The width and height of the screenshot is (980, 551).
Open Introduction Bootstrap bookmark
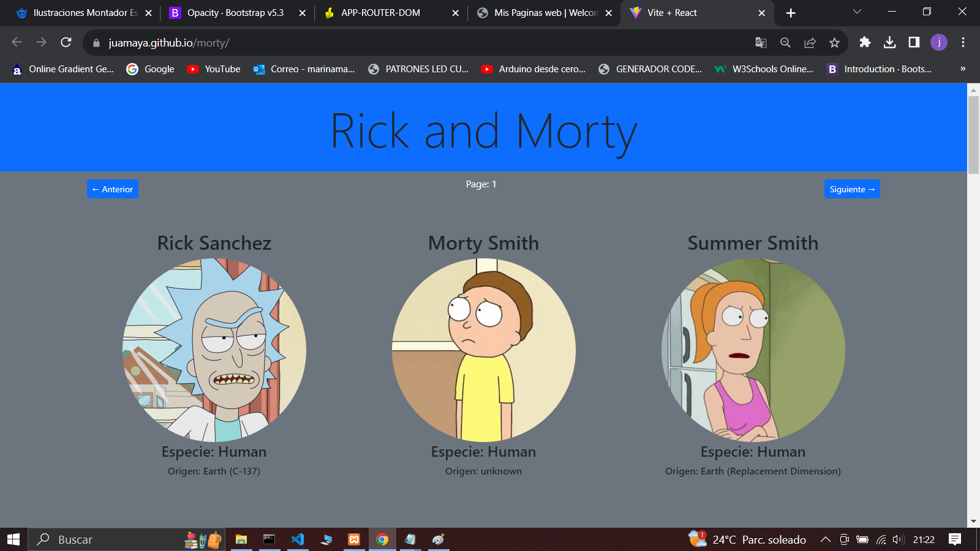point(879,69)
